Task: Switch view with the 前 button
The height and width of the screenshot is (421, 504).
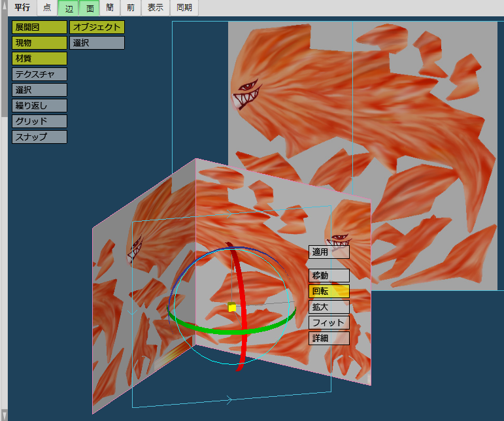Action: tap(131, 7)
